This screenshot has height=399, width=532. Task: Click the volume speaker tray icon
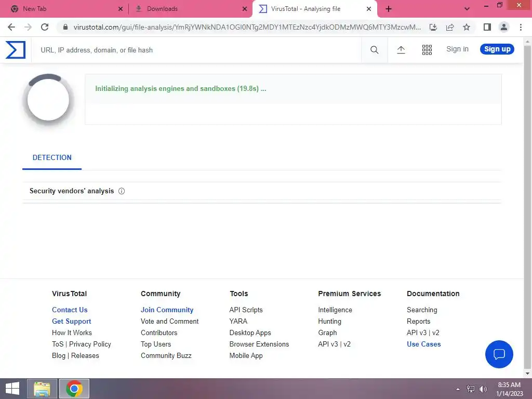coord(483,389)
